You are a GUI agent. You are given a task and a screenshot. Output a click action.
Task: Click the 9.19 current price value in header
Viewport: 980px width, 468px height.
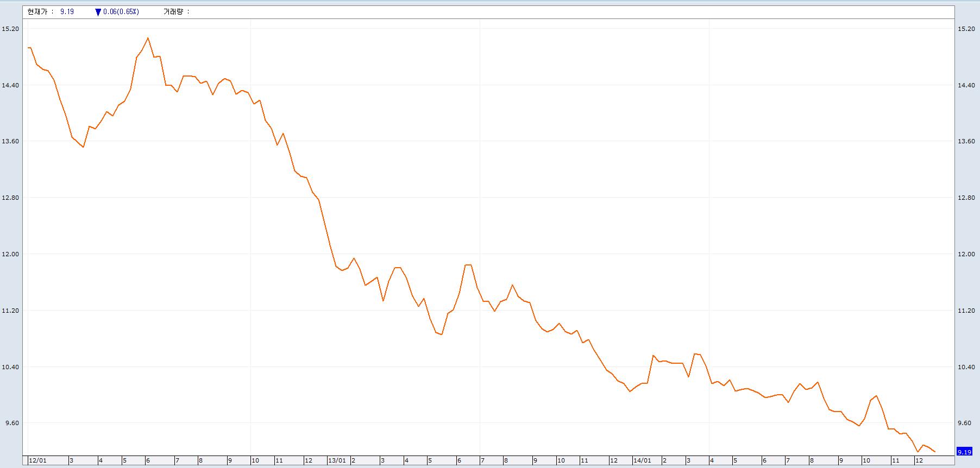[x=67, y=11]
